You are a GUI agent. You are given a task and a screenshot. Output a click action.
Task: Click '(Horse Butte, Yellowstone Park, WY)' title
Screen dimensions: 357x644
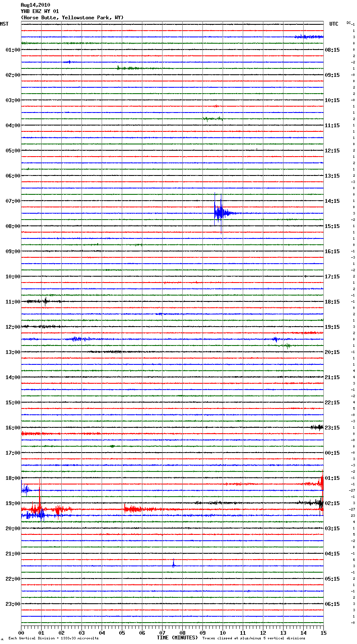(x=72, y=18)
